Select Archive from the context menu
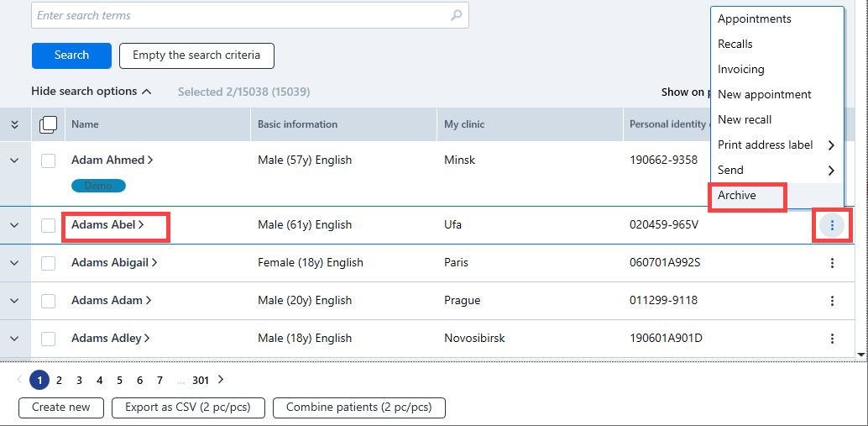The image size is (868, 426). [737, 195]
